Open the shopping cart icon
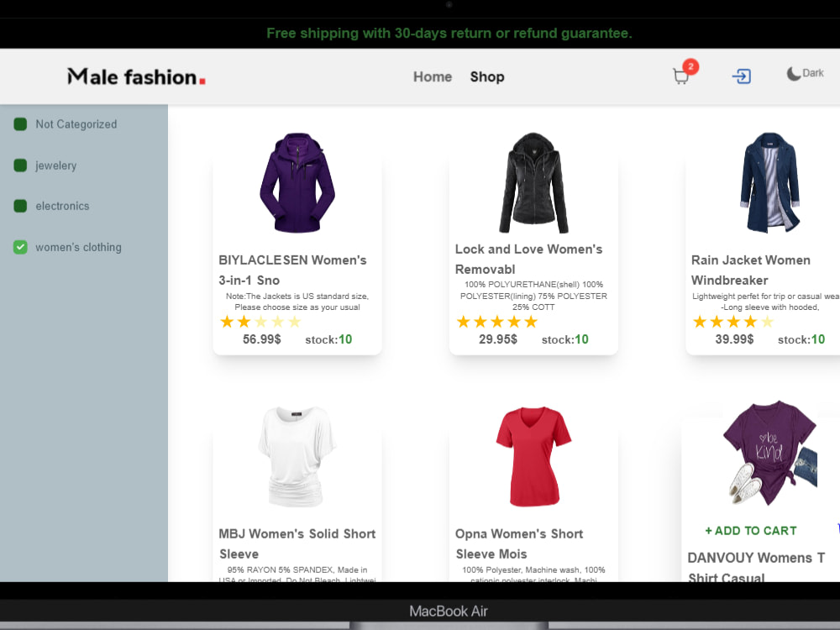The height and width of the screenshot is (630, 840). (x=680, y=76)
